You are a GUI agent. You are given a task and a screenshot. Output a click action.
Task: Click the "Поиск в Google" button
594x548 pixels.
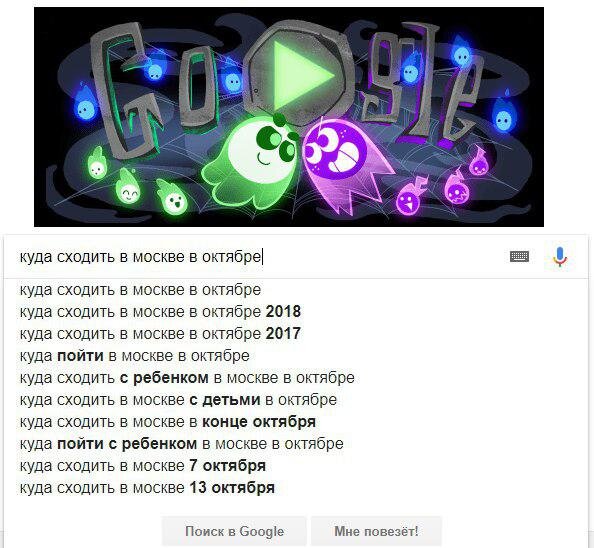[x=234, y=531]
